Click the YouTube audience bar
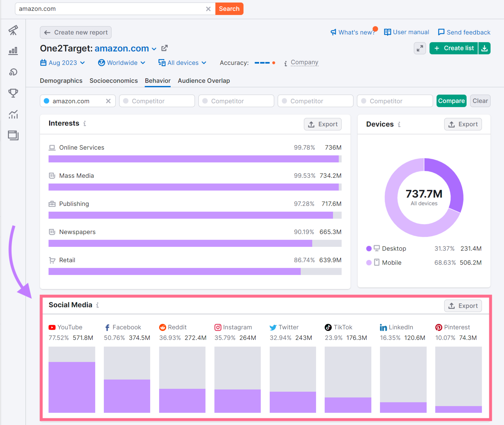The height and width of the screenshot is (425, 504). (x=72, y=380)
